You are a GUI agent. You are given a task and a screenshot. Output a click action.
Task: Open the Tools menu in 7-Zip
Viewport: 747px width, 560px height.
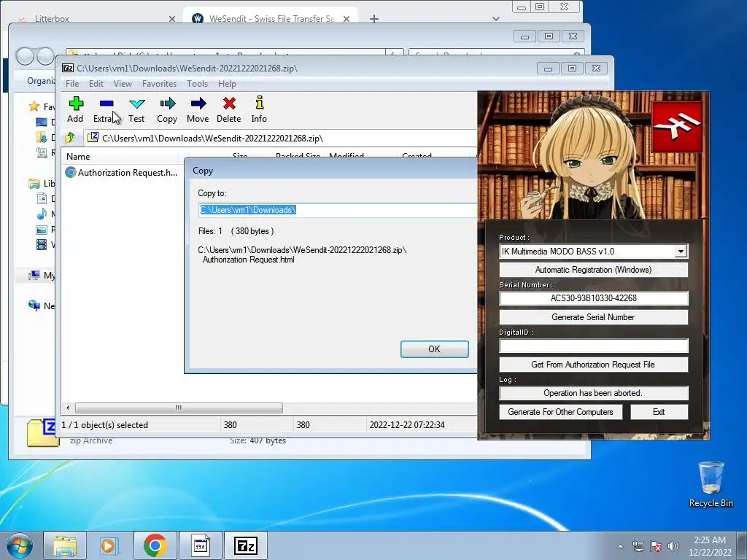pos(197,84)
